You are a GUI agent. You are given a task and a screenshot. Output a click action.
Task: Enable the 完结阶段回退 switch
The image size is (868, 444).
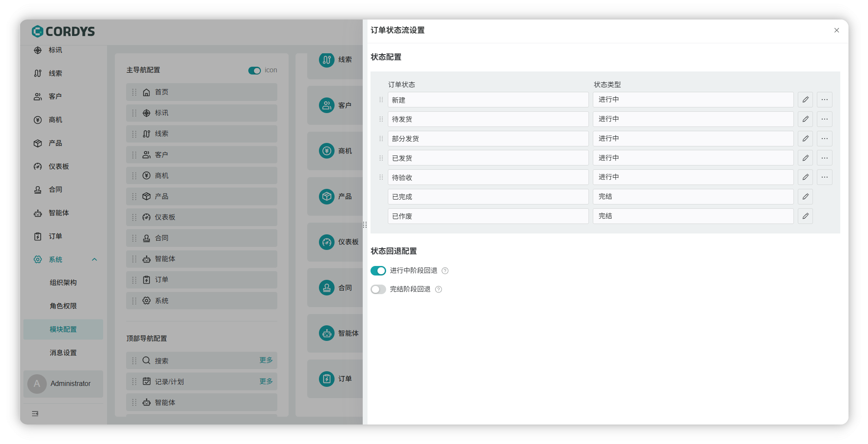[x=378, y=289]
